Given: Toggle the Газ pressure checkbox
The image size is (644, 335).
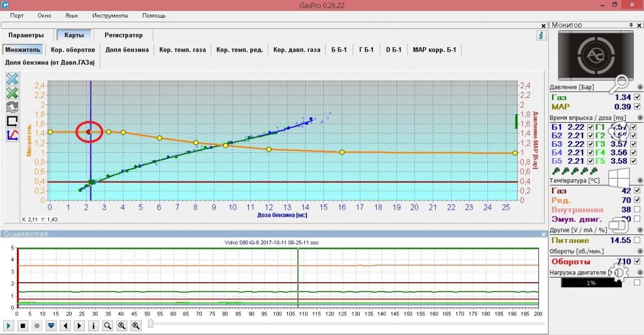Looking at the screenshot, I should [638, 97].
